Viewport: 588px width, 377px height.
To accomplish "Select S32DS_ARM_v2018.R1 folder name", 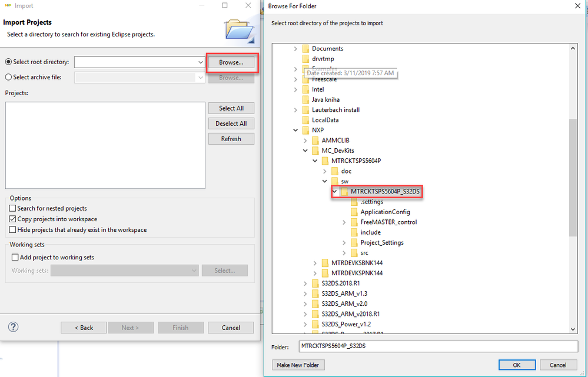I will tap(351, 314).
